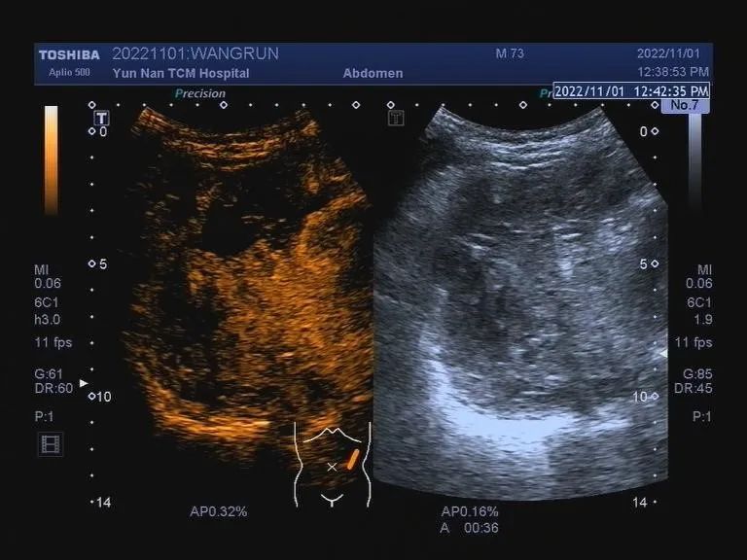Click the grayscale B-mode ultrasound image
747x560 pixels.
click(520, 302)
